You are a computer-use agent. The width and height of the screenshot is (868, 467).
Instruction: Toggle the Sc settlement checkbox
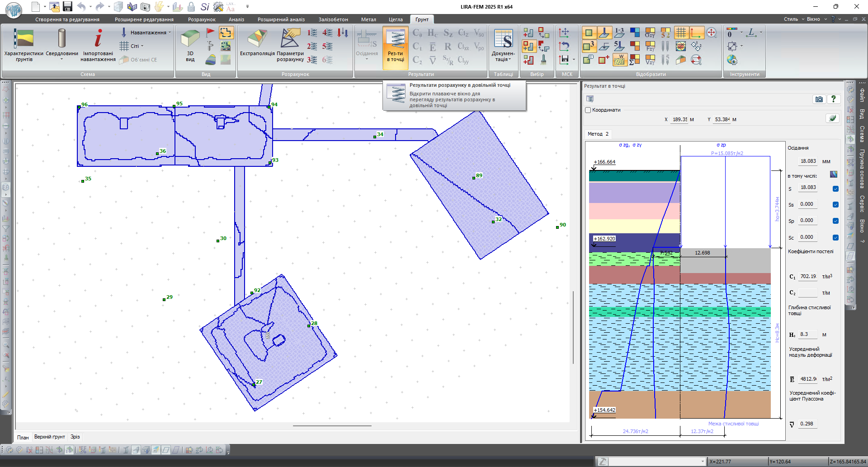pos(835,238)
